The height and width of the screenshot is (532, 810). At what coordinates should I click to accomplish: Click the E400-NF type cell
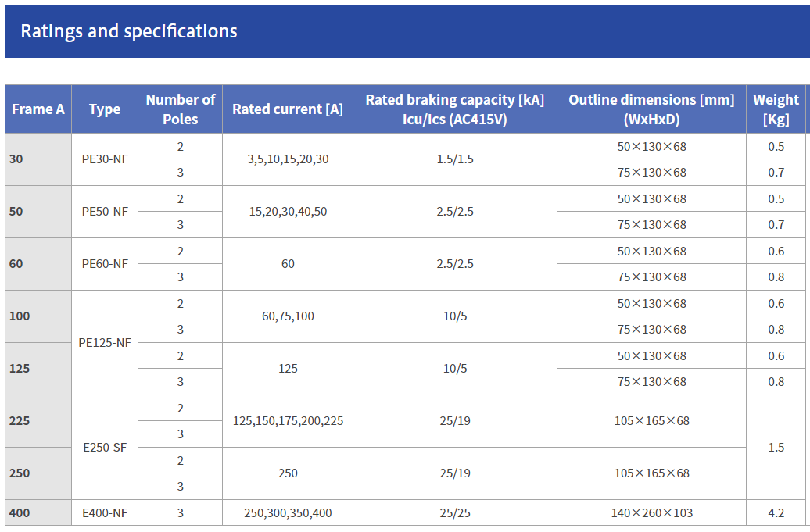(x=105, y=513)
